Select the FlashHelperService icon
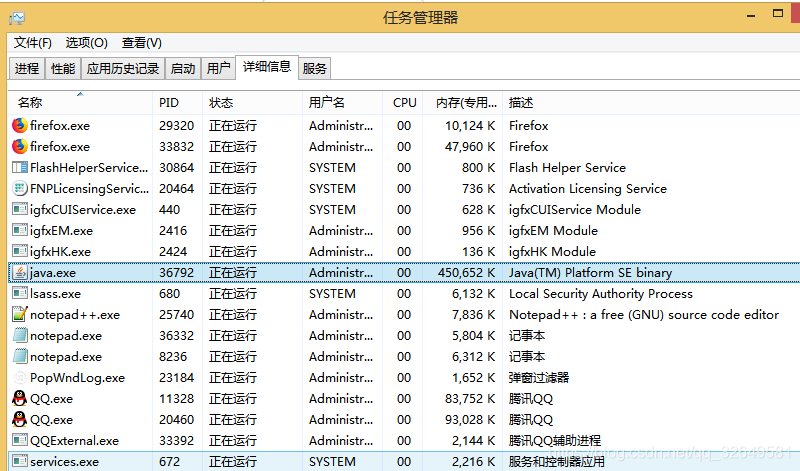Viewport: 800px width, 471px height. (x=19, y=167)
